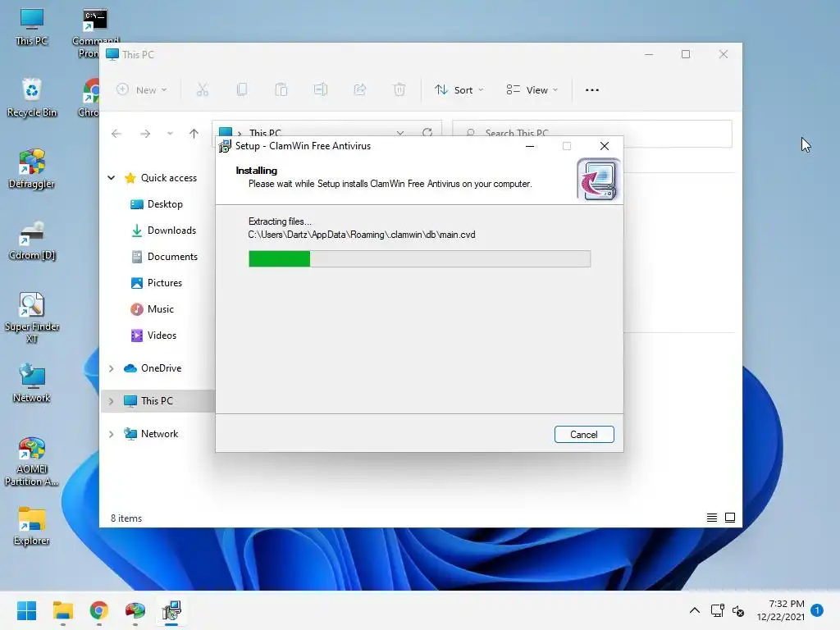
Task: Open This PC desktop shortcut
Action: 32,27
